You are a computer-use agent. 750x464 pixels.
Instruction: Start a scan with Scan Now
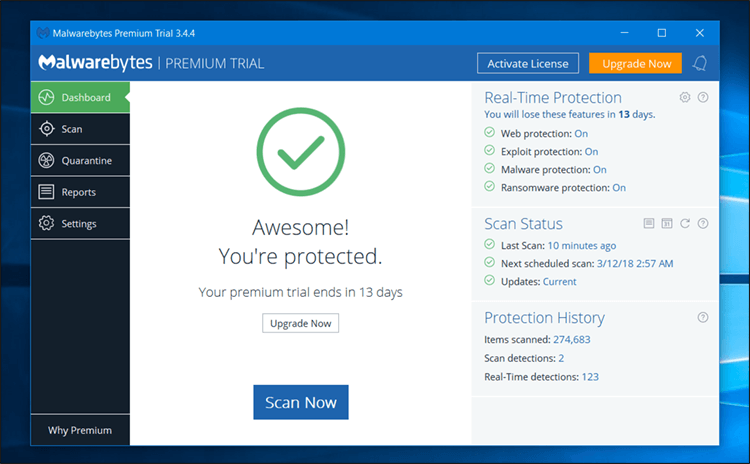[x=301, y=402]
